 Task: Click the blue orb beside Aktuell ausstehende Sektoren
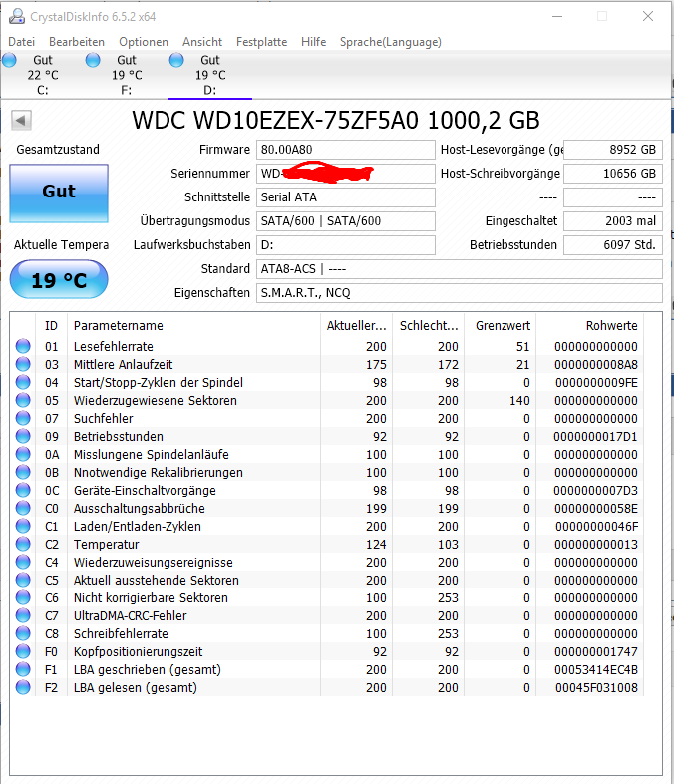click(x=23, y=580)
